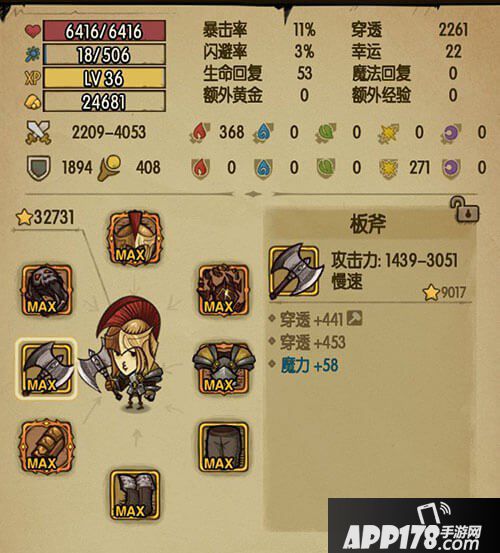Select the red-plumed helmet equipment slot
This screenshot has width=500, height=553.
pyautogui.click(x=134, y=239)
